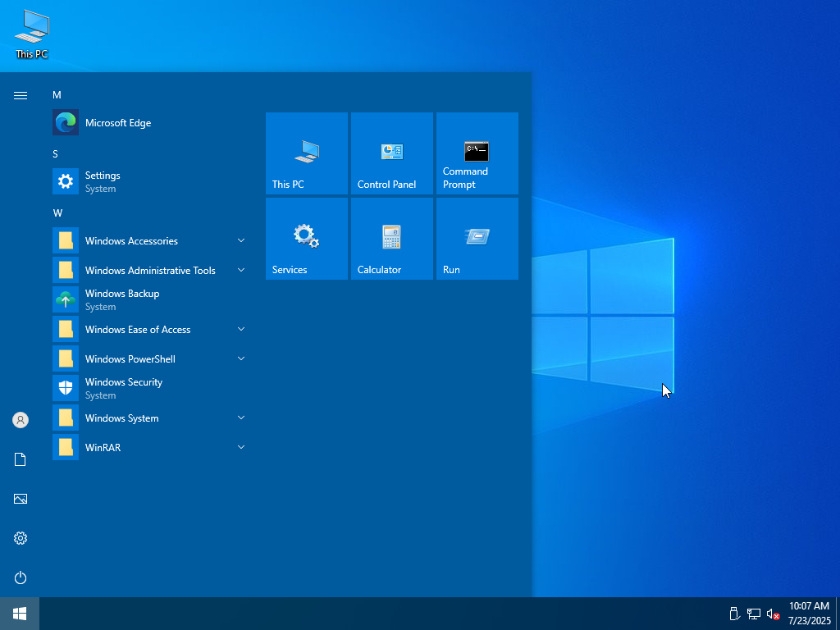Open the Run dialog tile
This screenshot has width=840, height=630.
[x=477, y=239]
